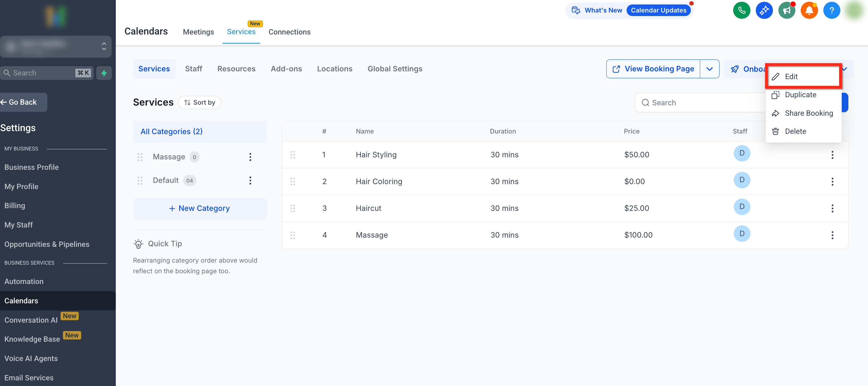Click the green lightning quick actions icon

pos(104,73)
